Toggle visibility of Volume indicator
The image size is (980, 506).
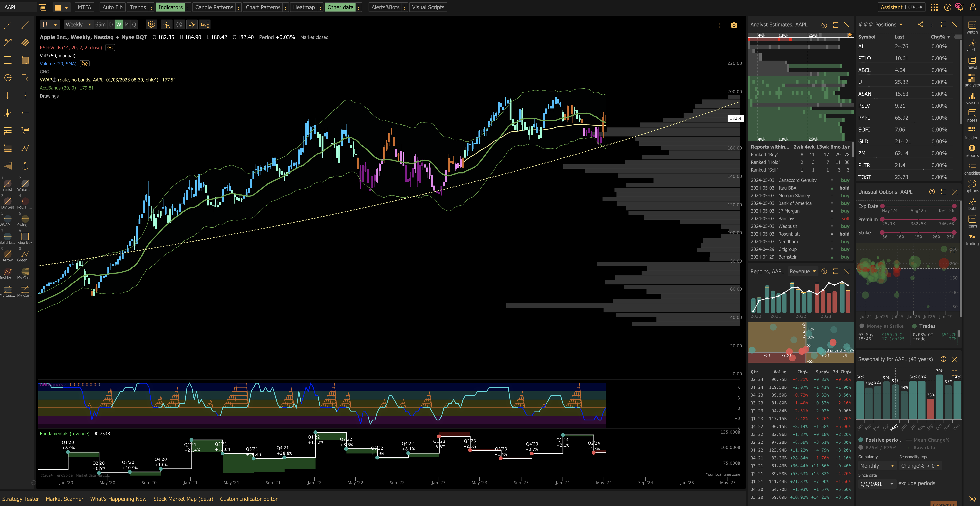click(x=84, y=64)
